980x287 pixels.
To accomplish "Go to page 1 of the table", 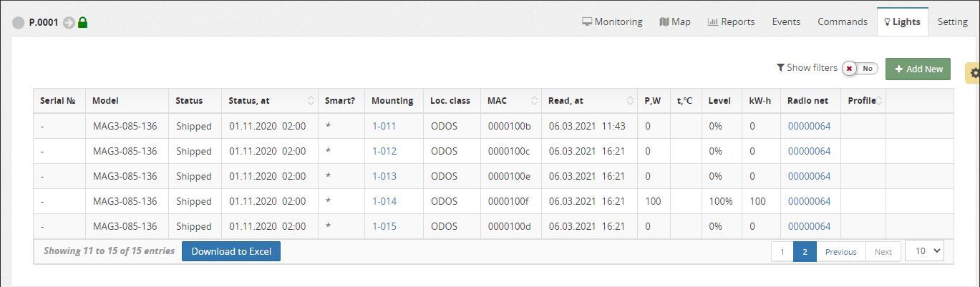I will (782, 252).
